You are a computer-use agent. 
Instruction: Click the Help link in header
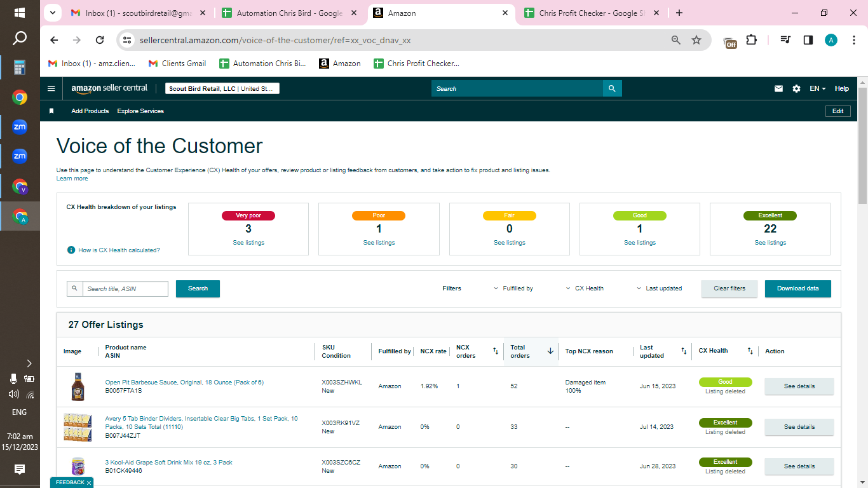[841, 89]
